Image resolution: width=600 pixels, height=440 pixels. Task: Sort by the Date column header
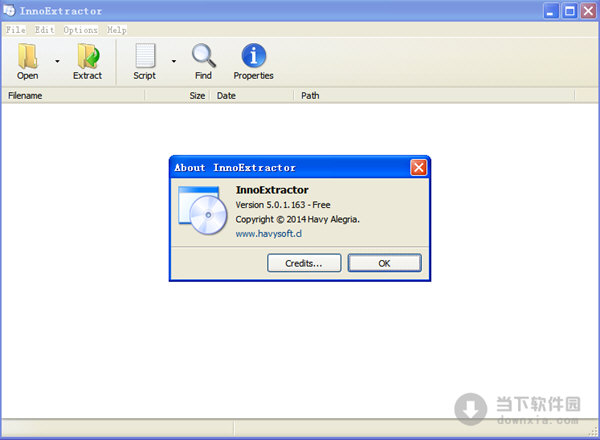click(x=252, y=96)
